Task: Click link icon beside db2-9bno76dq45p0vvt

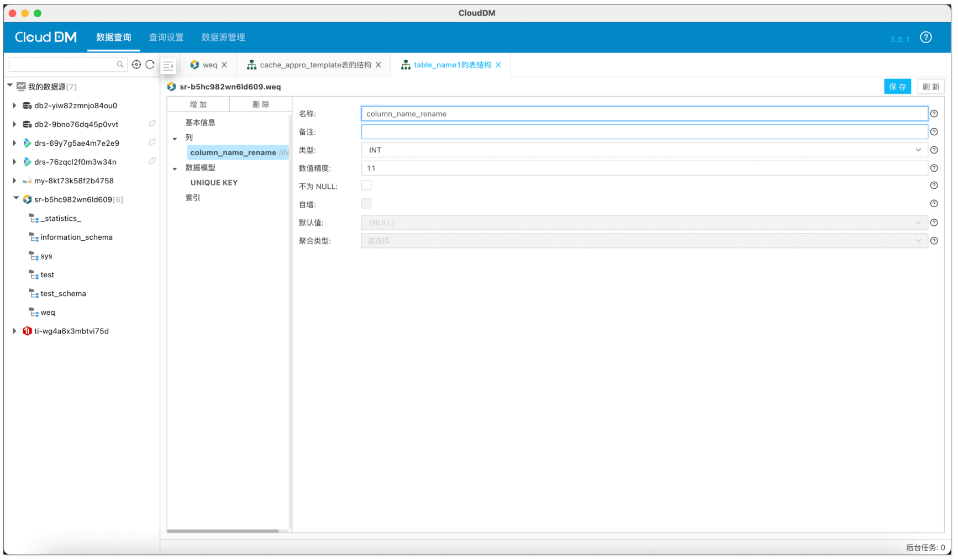Action: pos(152,124)
